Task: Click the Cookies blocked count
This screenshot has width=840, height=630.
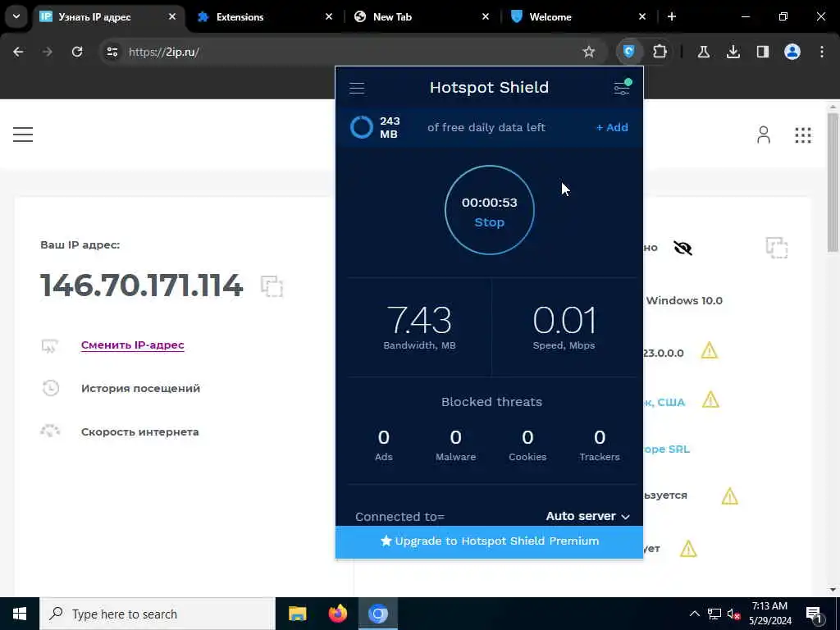Action: point(527,438)
